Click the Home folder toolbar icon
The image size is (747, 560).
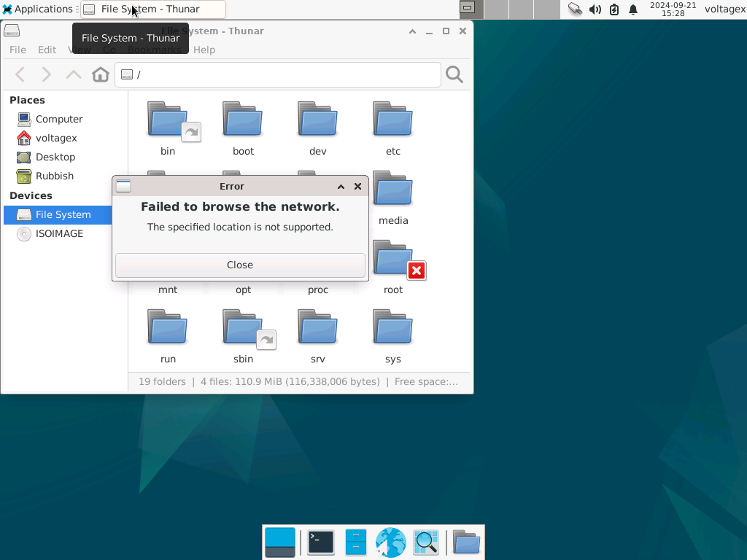pyautogui.click(x=101, y=74)
